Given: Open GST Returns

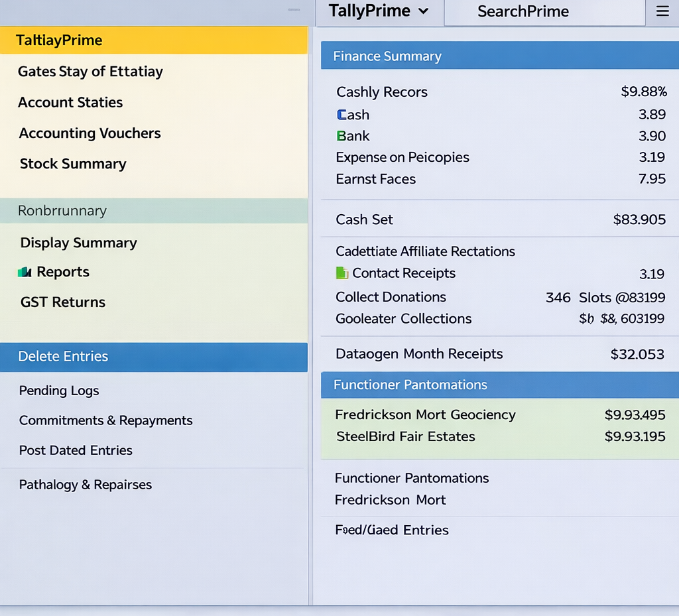Looking at the screenshot, I should [x=63, y=302].
